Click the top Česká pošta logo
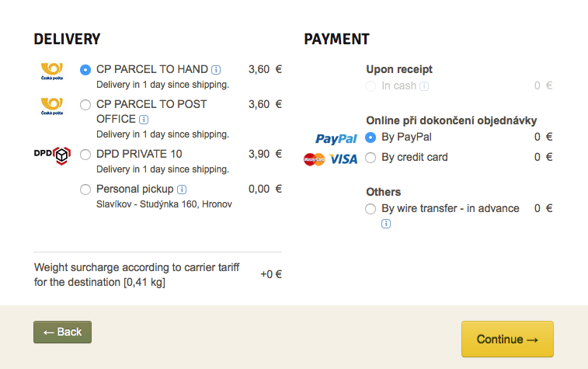The width and height of the screenshot is (588, 369). 52,71
